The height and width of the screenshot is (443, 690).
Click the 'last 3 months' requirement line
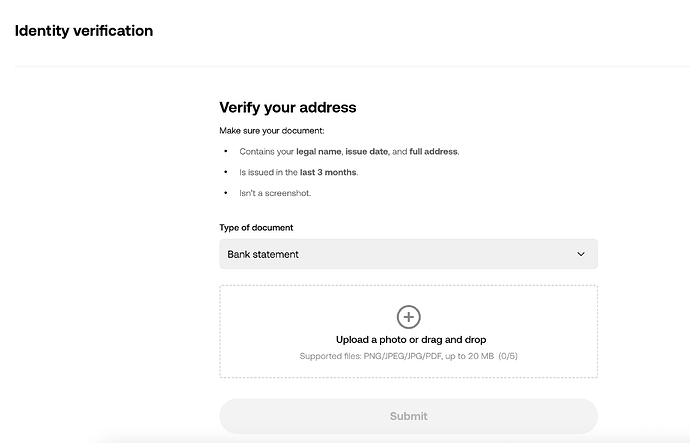(299, 172)
